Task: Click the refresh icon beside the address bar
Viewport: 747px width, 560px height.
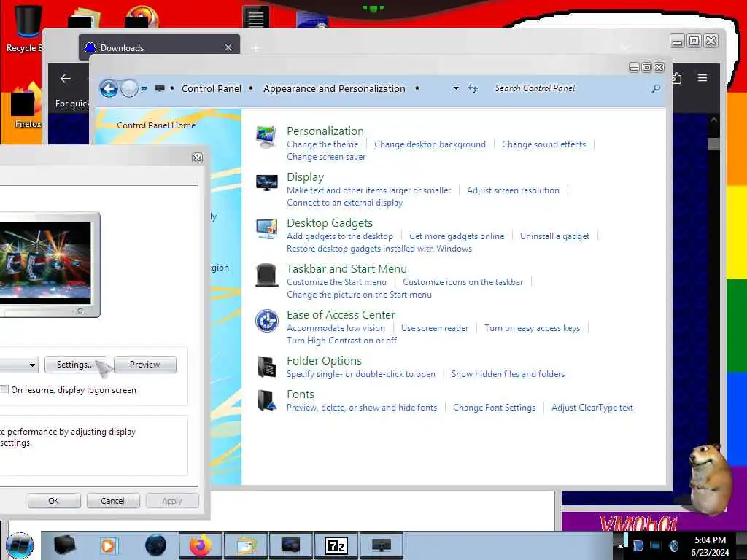Action: tap(472, 88)
